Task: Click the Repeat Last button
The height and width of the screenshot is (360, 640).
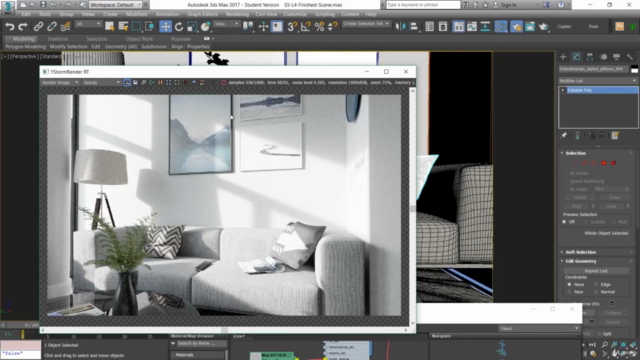Action: [596, 271]
